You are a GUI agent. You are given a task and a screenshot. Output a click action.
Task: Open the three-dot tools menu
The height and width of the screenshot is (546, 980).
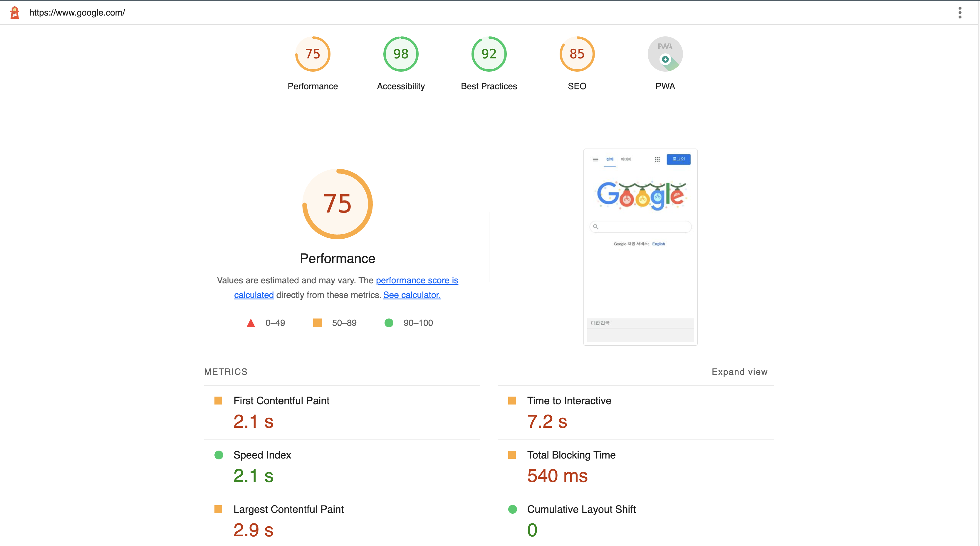pos(960,13)
